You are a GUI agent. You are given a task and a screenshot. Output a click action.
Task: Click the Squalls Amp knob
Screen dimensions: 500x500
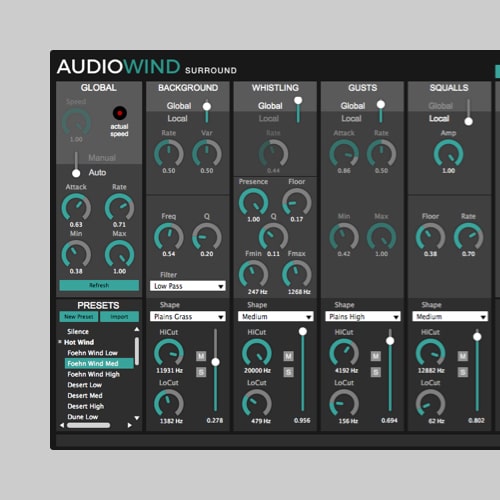point(448,153)
